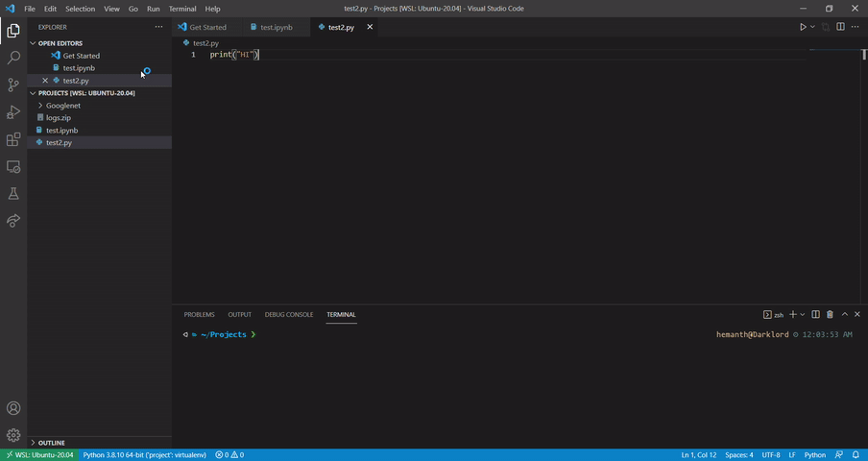The image size is (868, 461).
Task: Close test2.py in Open Editors list
Action: click(x=45, y=81)
